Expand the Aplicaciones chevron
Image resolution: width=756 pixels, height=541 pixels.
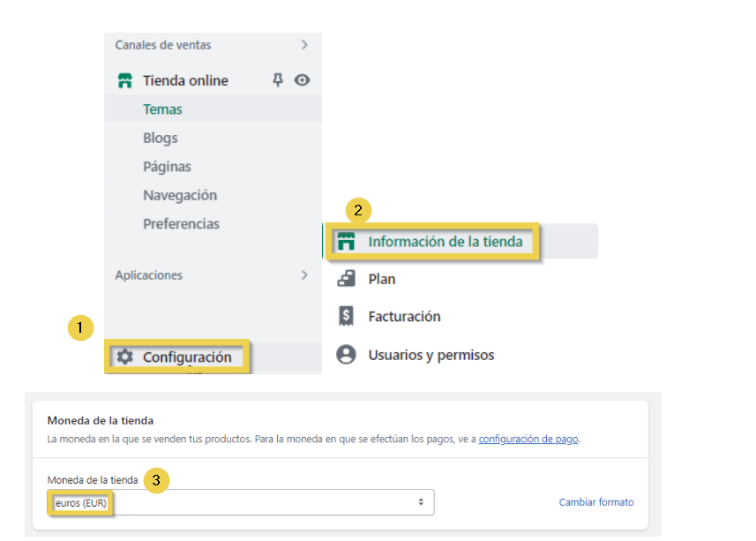[x=304, y=275]
